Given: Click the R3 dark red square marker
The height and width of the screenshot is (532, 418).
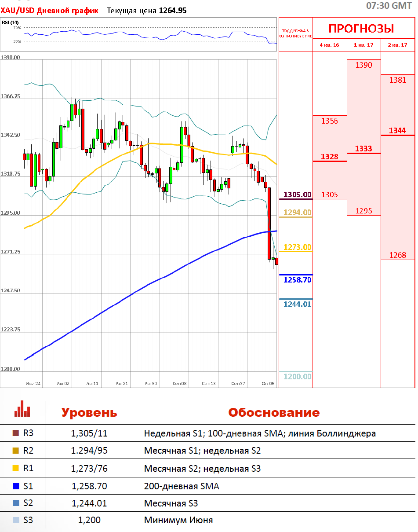Looking at the screenshot, I should coord(16,433).
